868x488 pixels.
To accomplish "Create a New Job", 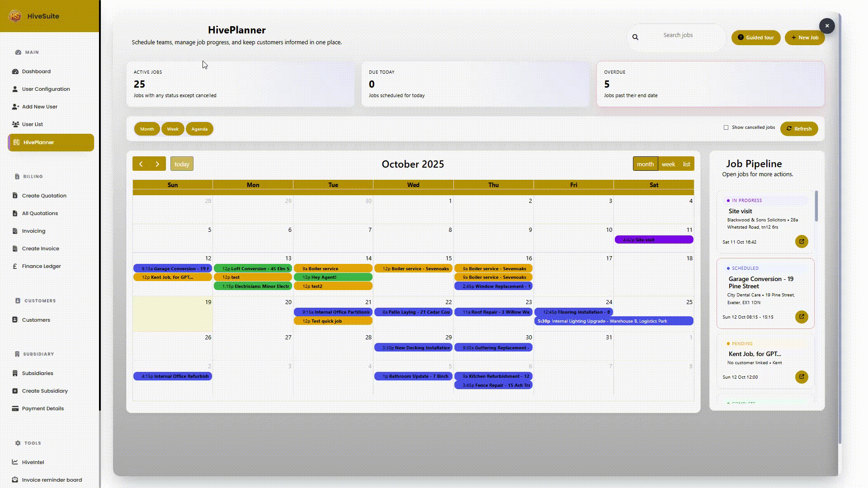I will click(805, 38).
